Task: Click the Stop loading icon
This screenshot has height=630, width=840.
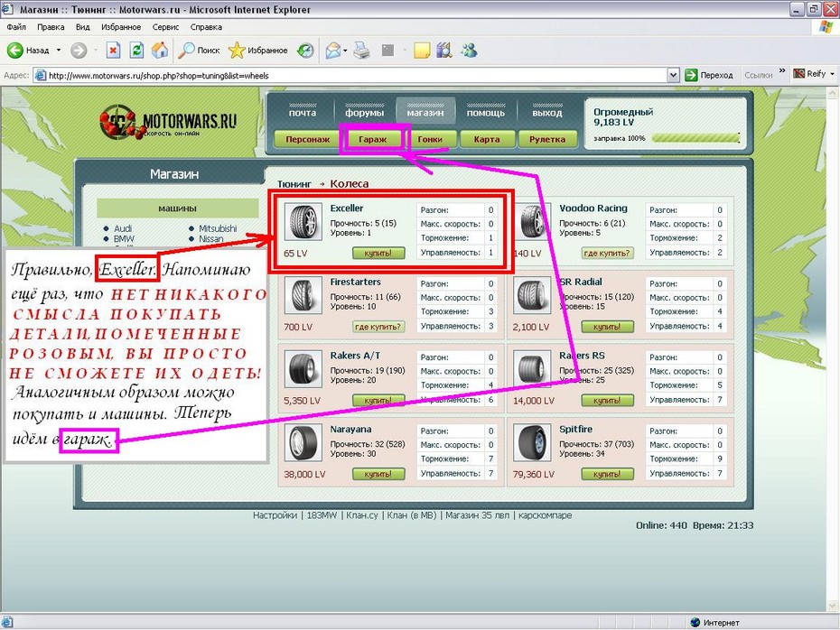Action: pos(113,51)
